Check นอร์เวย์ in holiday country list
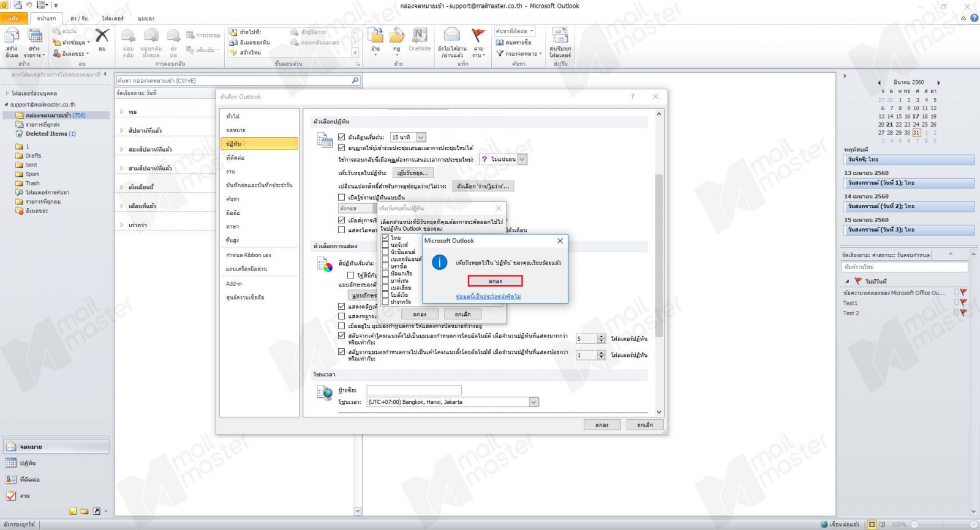Image resolution: width=980 pixels, height=530 pixels. 385,245
